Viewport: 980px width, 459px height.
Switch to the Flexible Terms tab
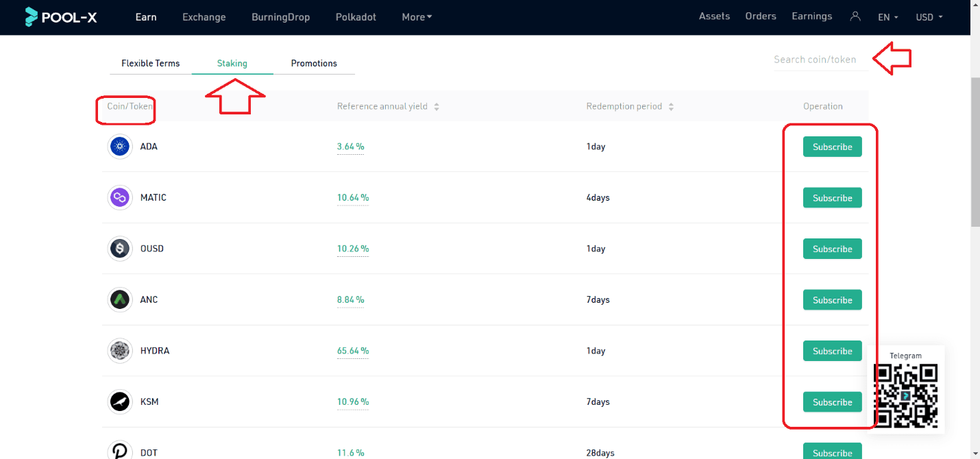click(151, 63)
